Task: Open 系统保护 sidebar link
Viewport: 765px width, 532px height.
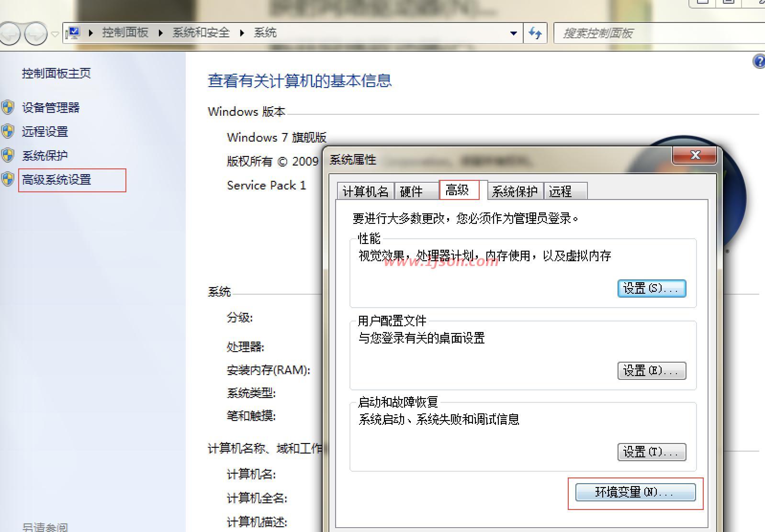Action: (45, 155)
